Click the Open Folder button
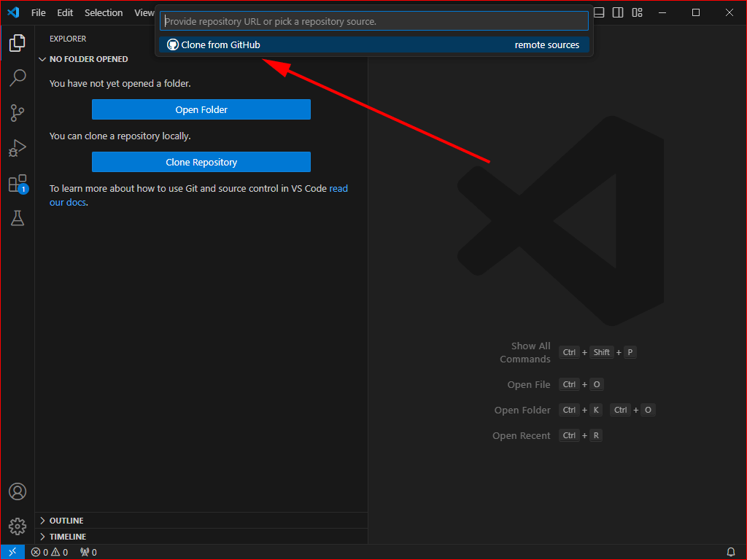This screenshot has height=560, width=747. 201,109
